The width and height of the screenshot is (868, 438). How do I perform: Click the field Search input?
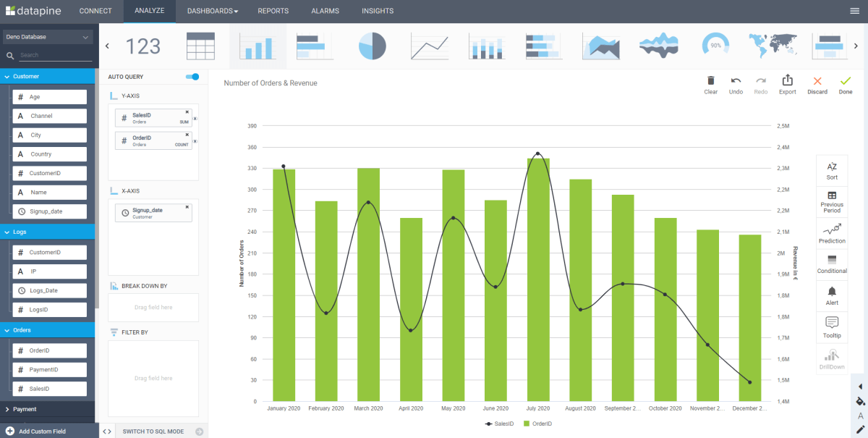[56, 55]
